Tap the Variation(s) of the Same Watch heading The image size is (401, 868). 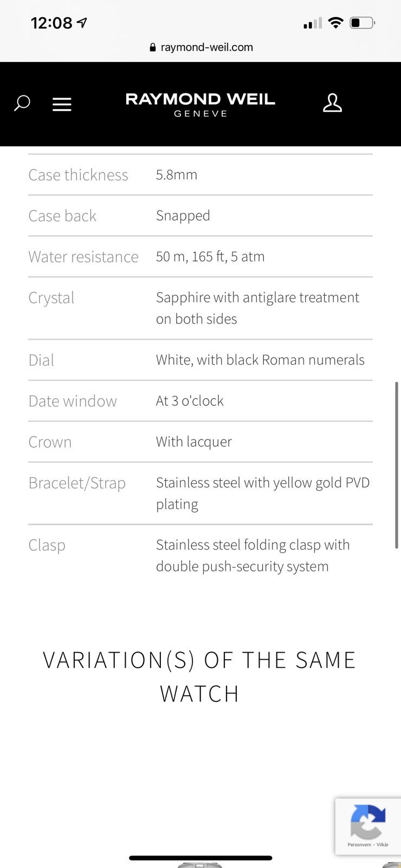pyautogui.click(x=199, y=676)
